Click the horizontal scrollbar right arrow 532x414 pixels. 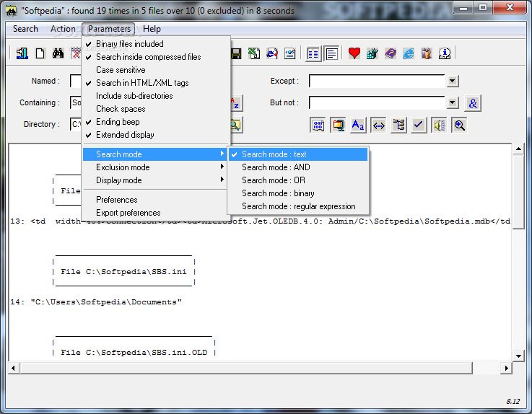tap(506, 368)
